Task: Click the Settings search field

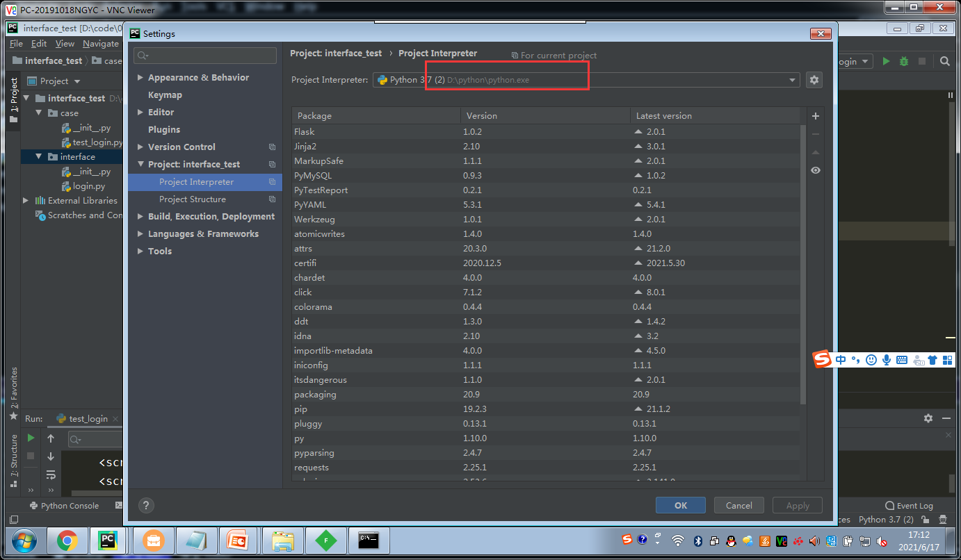Action: (x=205, y=56)
